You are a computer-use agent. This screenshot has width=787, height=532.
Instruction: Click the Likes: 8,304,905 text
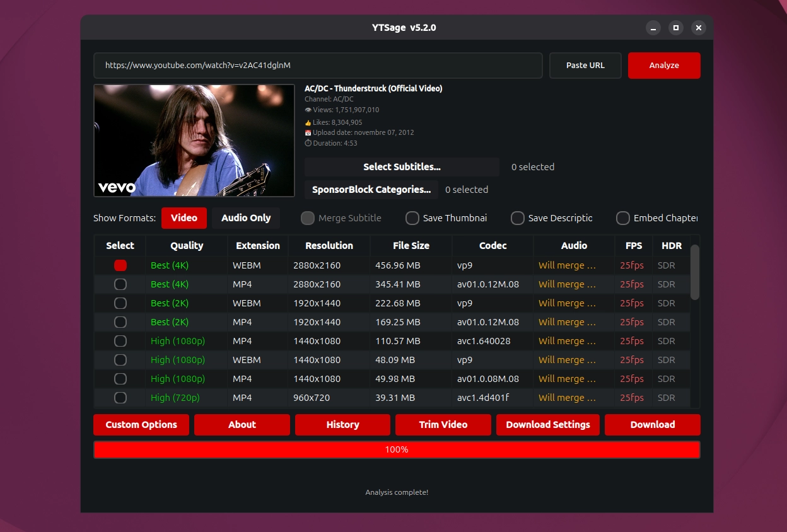[334, 122]
